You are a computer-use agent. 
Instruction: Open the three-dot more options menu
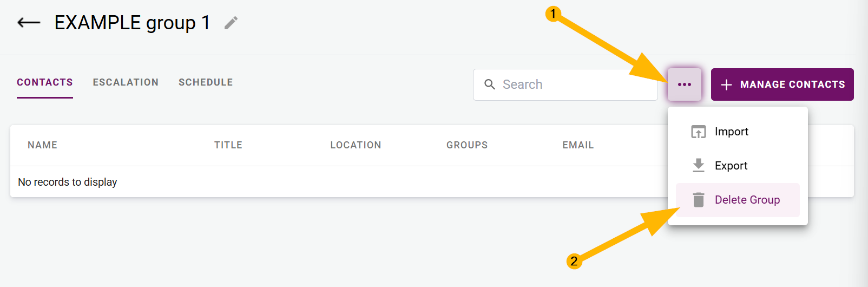point(685,84)
